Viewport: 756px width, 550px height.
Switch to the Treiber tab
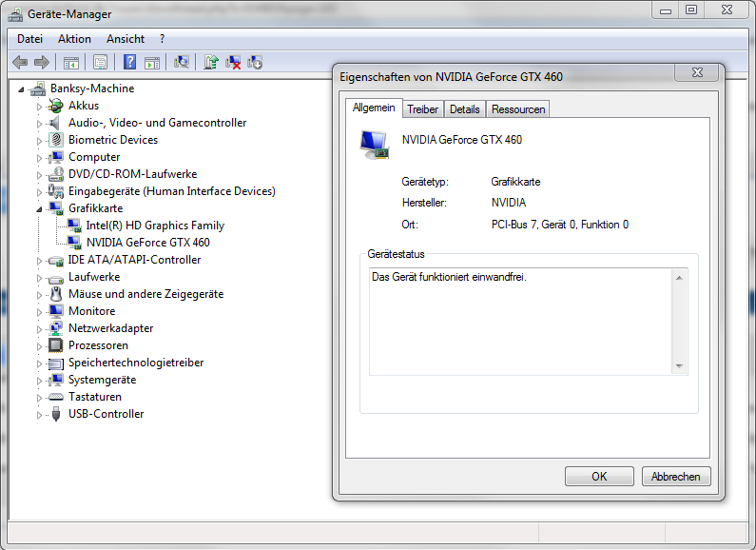tap(423, 109)
